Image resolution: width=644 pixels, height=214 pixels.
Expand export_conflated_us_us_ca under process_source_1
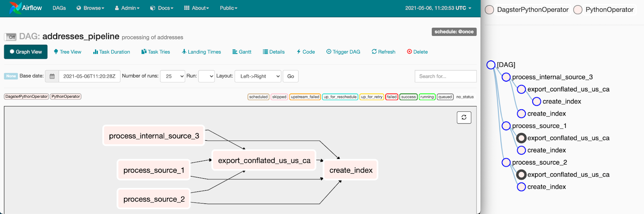521,138
